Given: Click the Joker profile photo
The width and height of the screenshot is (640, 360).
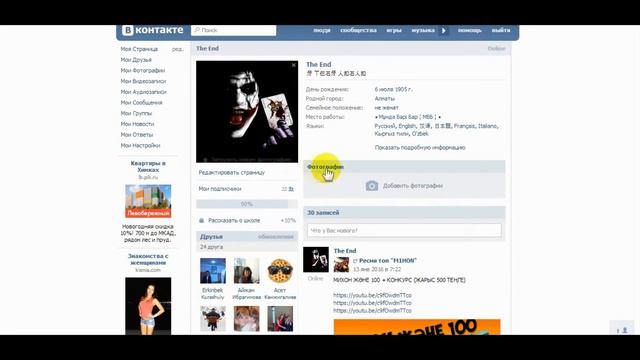Looking at the screenshot, I should point(247,111).
